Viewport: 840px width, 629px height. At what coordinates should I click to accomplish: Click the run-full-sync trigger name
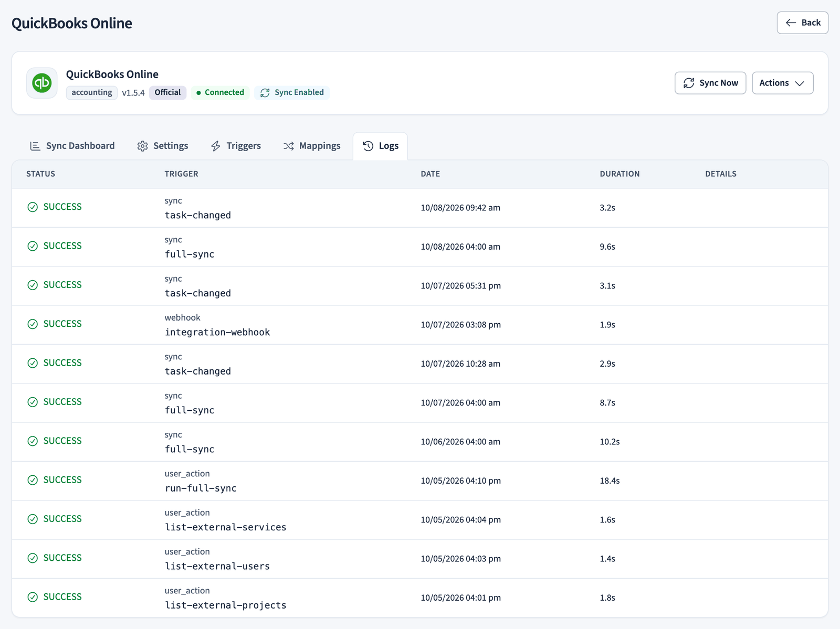coord(201,488)
